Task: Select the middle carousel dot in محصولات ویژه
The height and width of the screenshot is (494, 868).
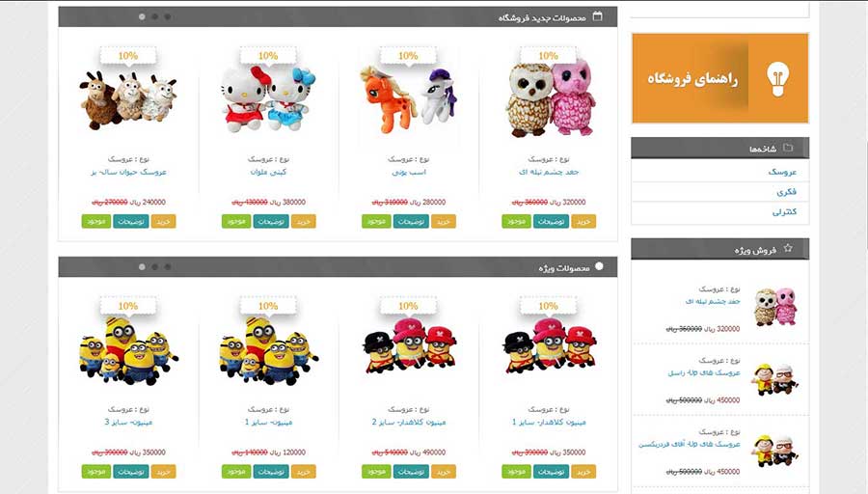Action: [x=155, y=267]
